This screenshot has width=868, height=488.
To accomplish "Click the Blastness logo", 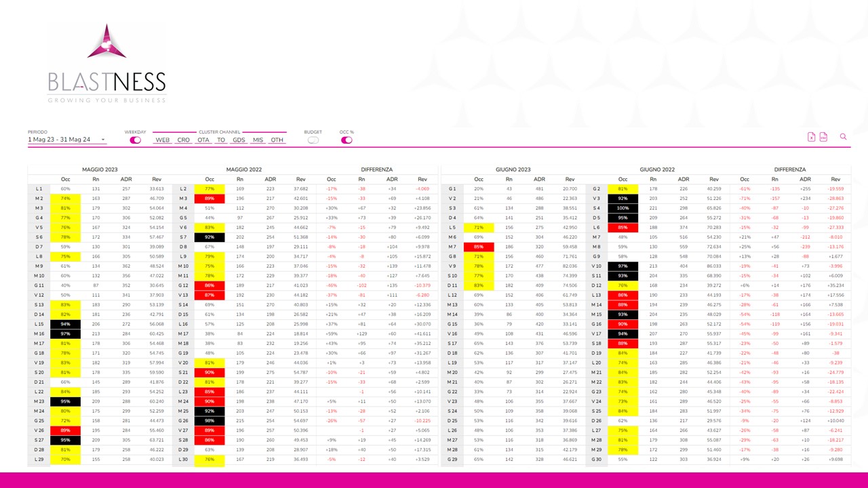I will click(x=106, y=64).
